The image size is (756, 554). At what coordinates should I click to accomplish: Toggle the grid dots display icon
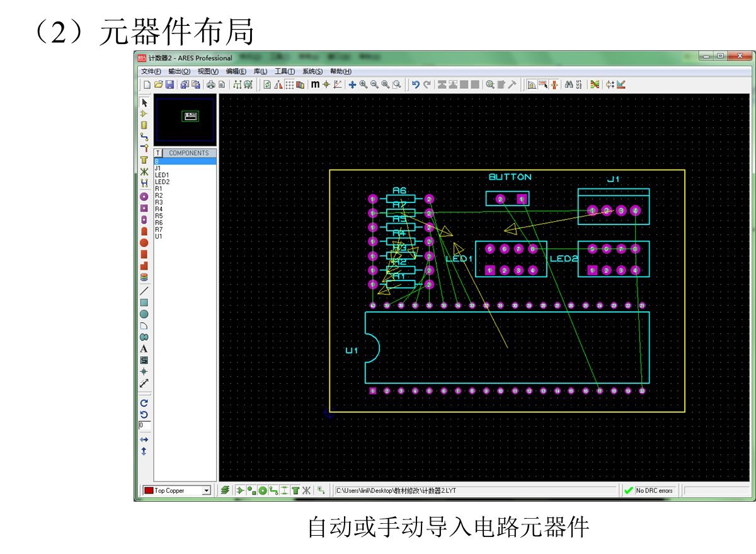289,84
